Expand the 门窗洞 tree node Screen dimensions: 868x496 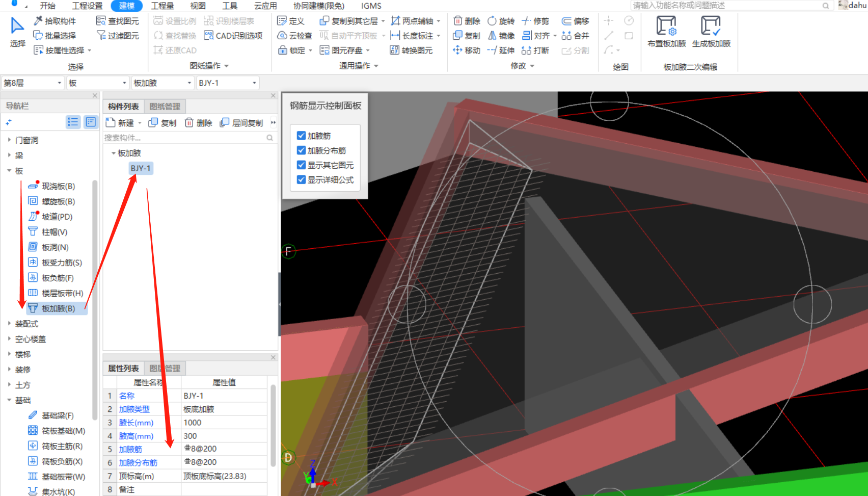click(9, 140)
